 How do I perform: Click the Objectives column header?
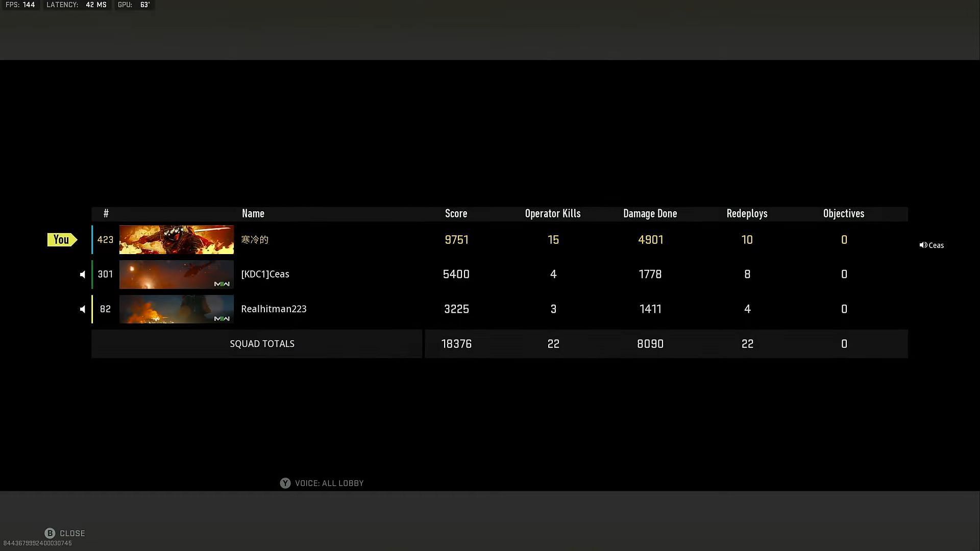(x=843, y=213)
